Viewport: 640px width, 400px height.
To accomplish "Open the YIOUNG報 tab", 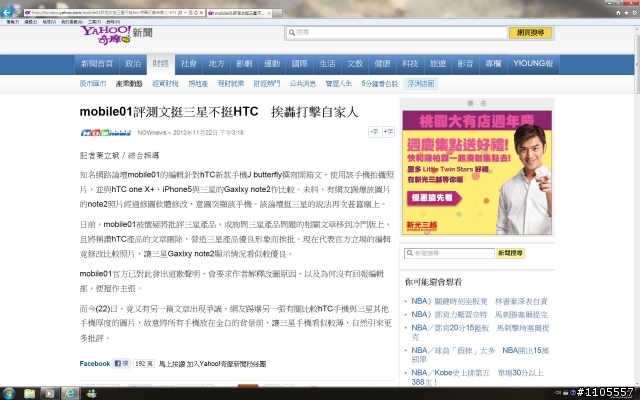I will click(533, 64).
